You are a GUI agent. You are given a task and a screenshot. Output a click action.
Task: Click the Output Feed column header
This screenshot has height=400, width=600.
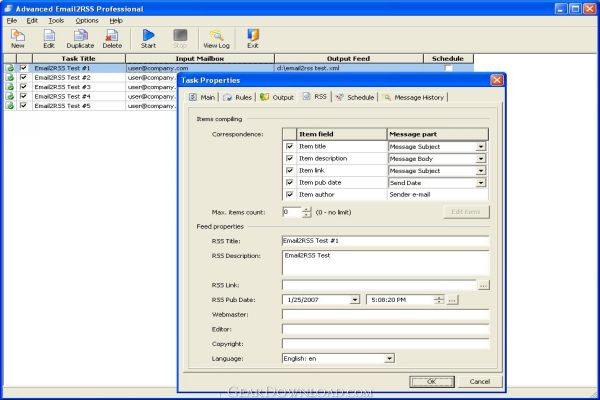point(349,59)
